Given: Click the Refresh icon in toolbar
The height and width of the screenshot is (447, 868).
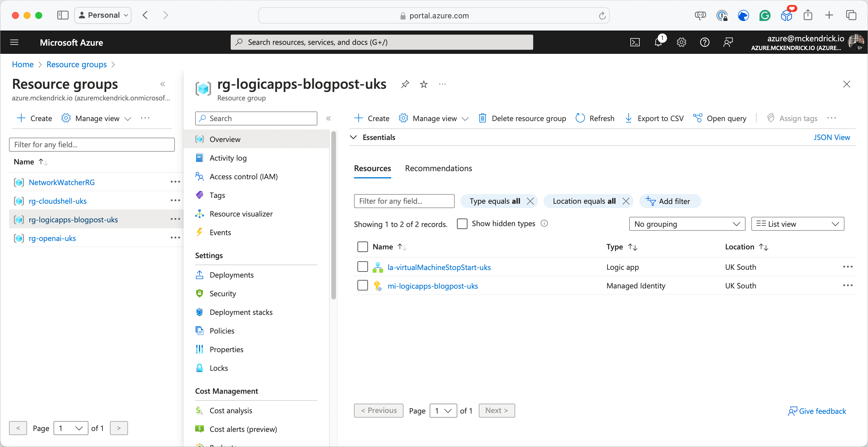Looking at the screenshot, I should tap(580, 118).
